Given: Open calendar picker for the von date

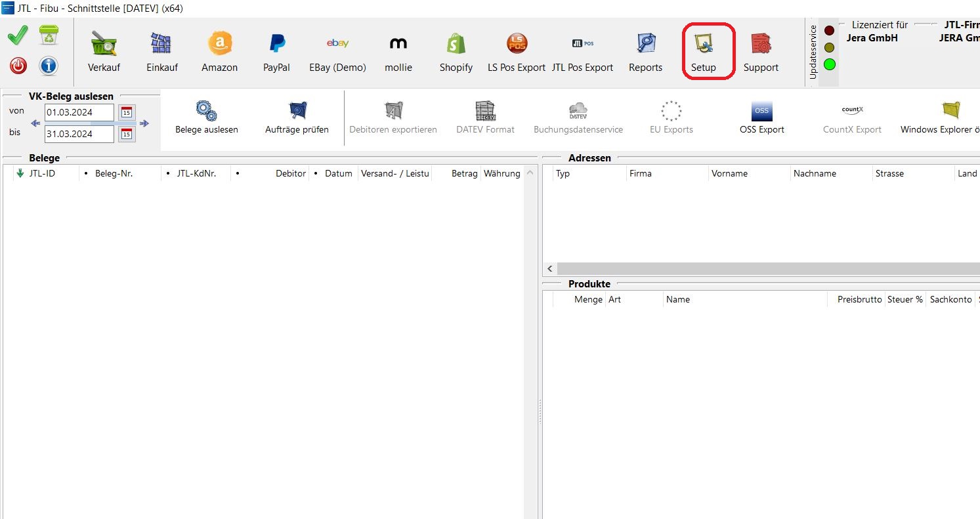Looking at the screenshot, I should [x=127, y=112].
